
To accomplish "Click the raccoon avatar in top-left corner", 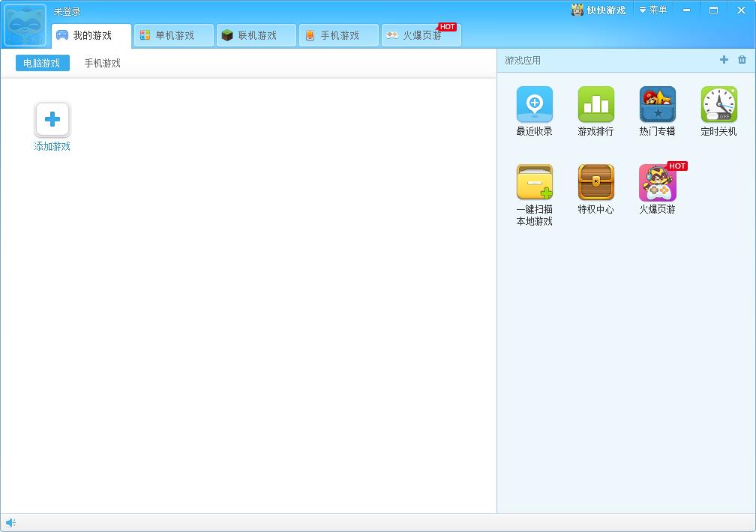I will (24, 25).
